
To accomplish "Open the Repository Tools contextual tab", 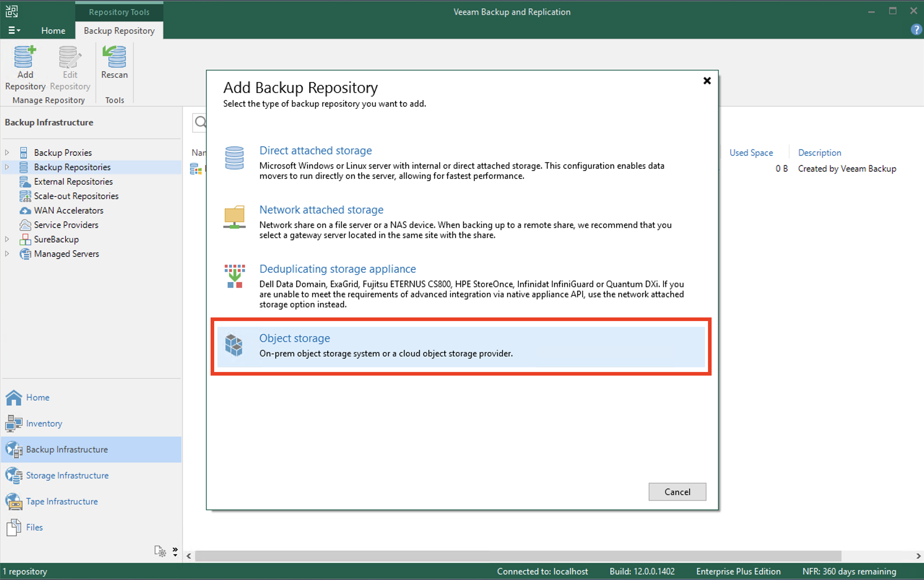I will (x=119, y=12).
